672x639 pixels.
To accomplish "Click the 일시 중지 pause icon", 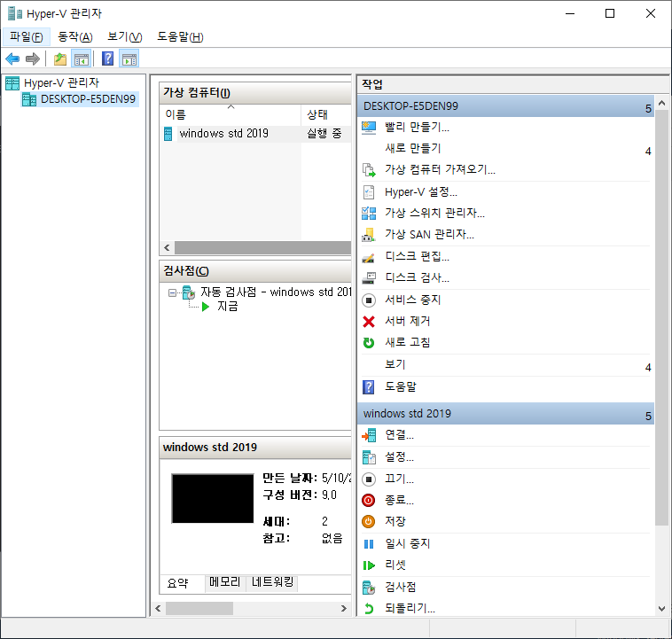I will pos(369,544).
